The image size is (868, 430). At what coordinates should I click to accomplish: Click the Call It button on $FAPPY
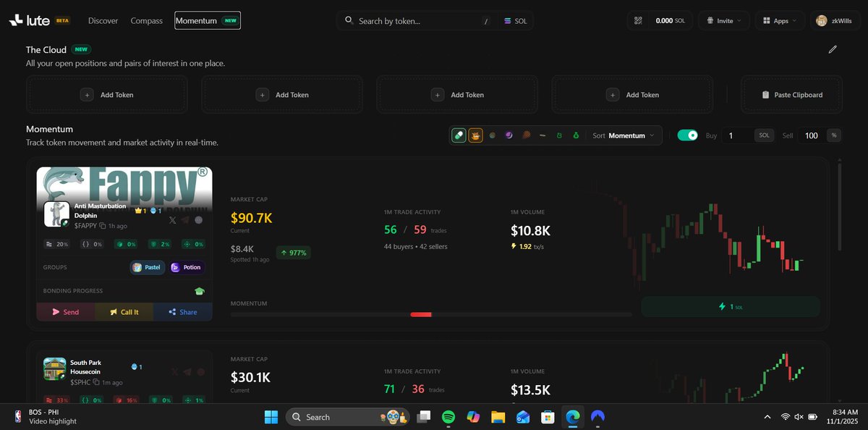click(124, 312)
